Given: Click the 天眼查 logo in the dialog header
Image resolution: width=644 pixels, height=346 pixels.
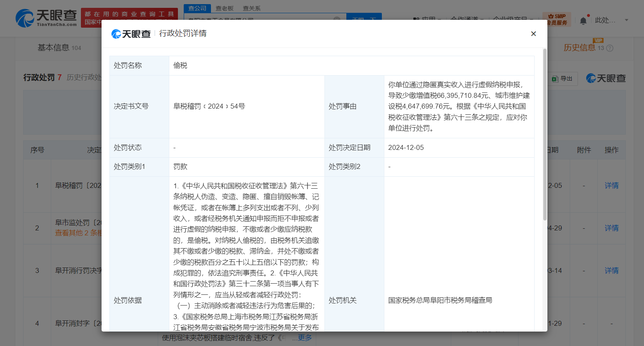Looking at the screenshot, I should [131, 34].
